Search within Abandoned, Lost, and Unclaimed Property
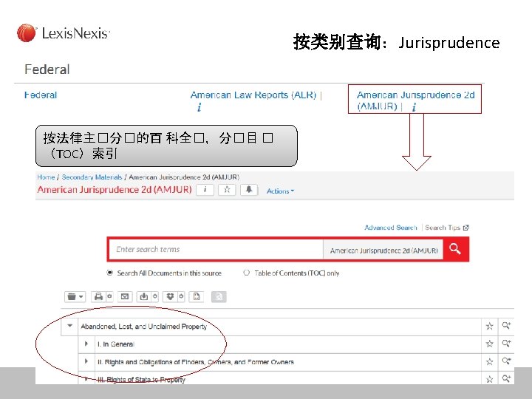The image size is (532, 399). [506, 326]
